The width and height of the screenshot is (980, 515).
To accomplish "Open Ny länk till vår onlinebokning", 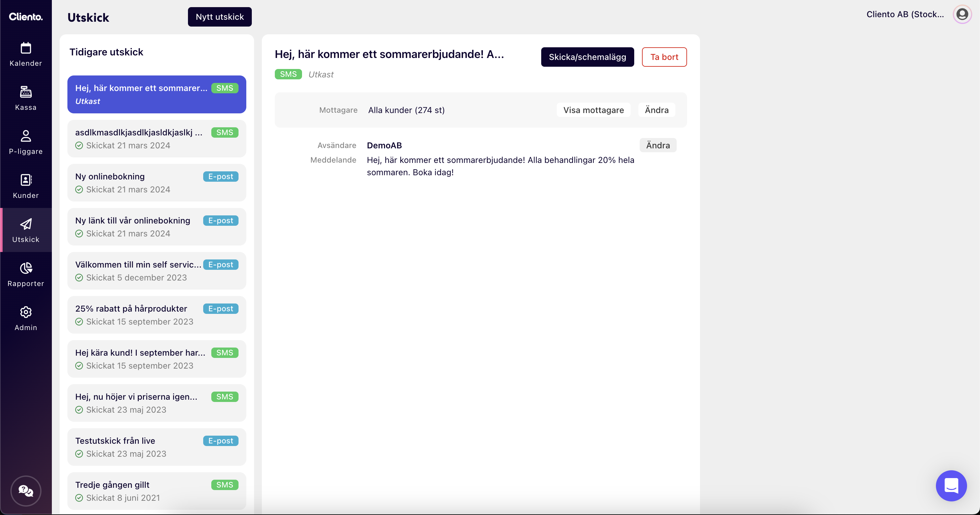I will [157, 227].
